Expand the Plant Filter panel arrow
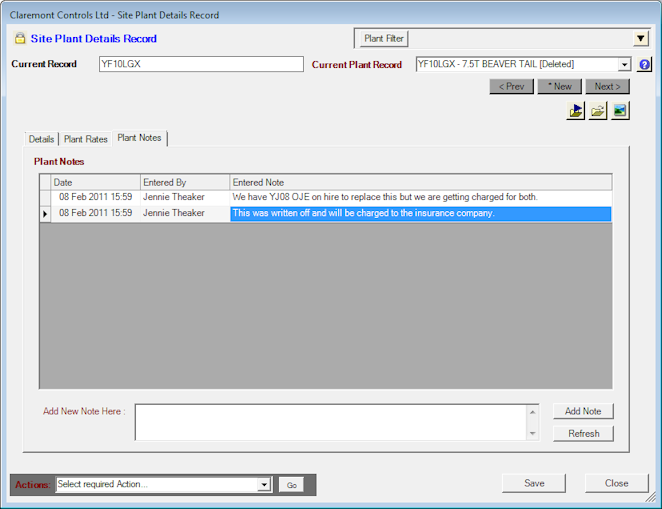 coord(641,39)
